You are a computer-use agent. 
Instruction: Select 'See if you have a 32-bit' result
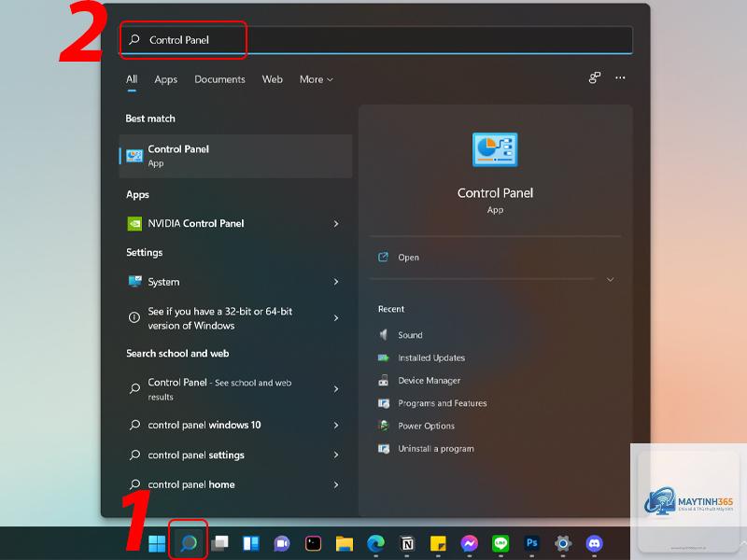[x=235, y=318]
